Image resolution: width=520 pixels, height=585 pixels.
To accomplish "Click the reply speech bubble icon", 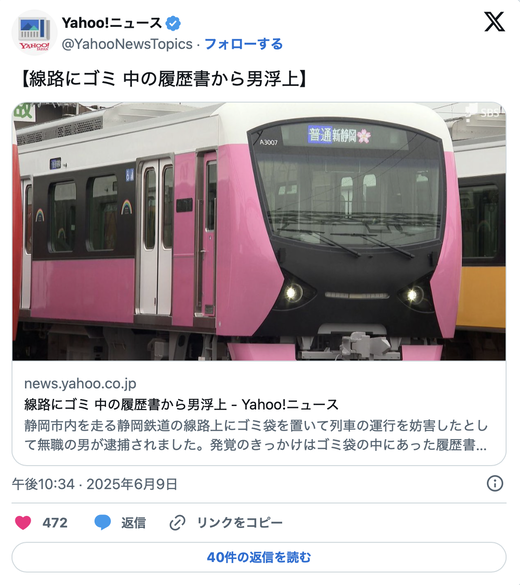I will tap(103, 522).
